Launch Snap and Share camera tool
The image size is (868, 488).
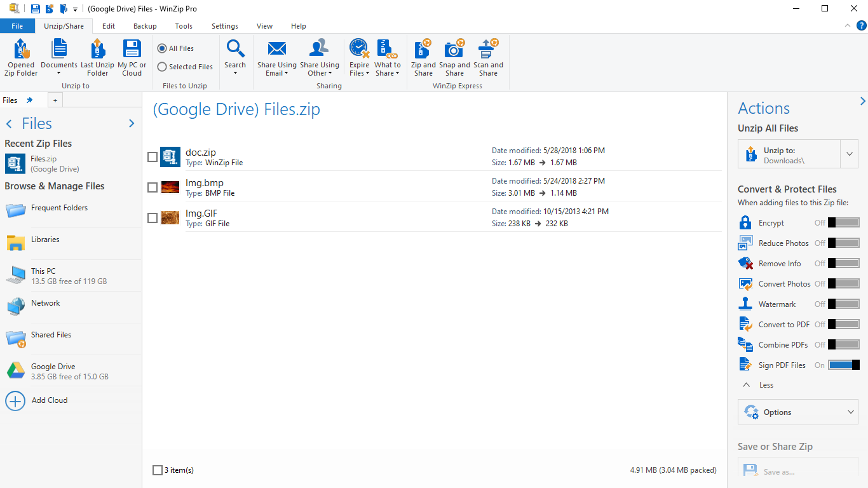(454, 58)
